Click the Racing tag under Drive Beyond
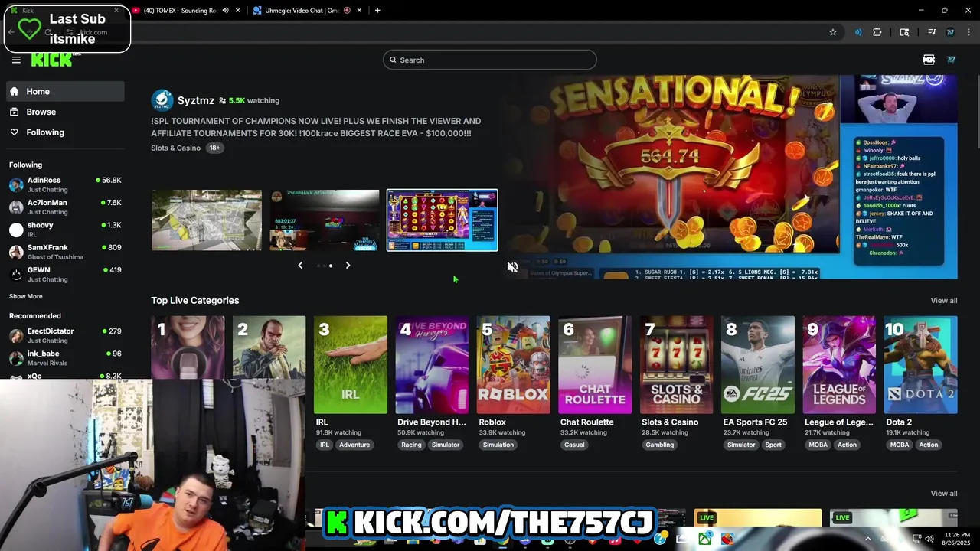The image size is (980, 551). click(411, 445)
